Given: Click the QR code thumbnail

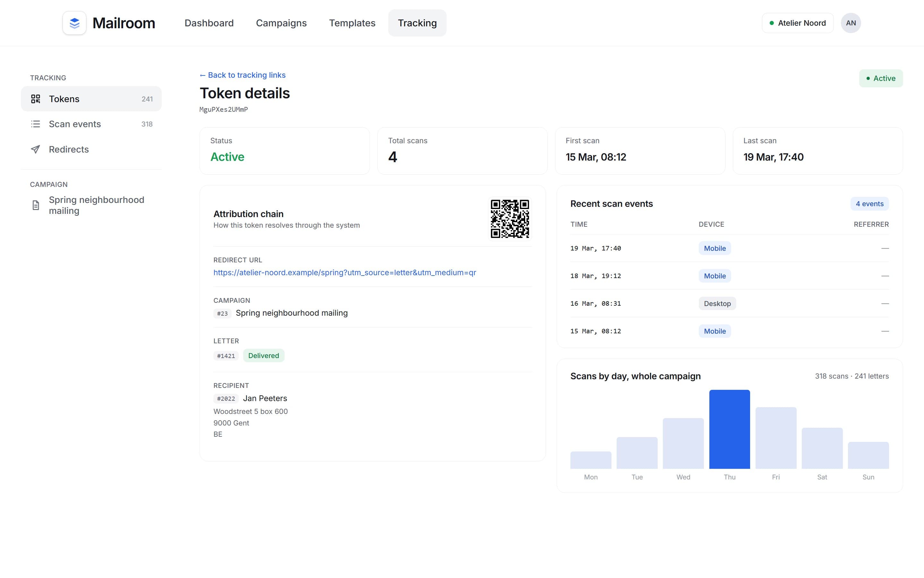Looking at the screenshot, I should tap(510, 219).
